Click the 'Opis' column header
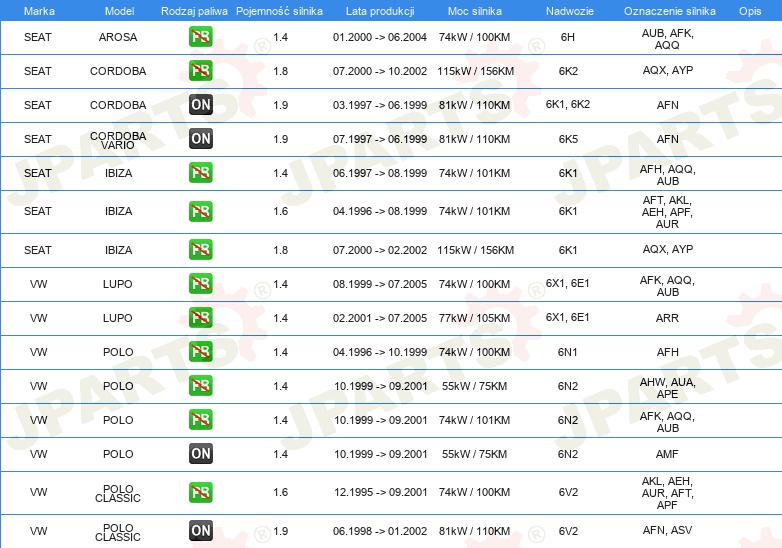 [750, 11]
